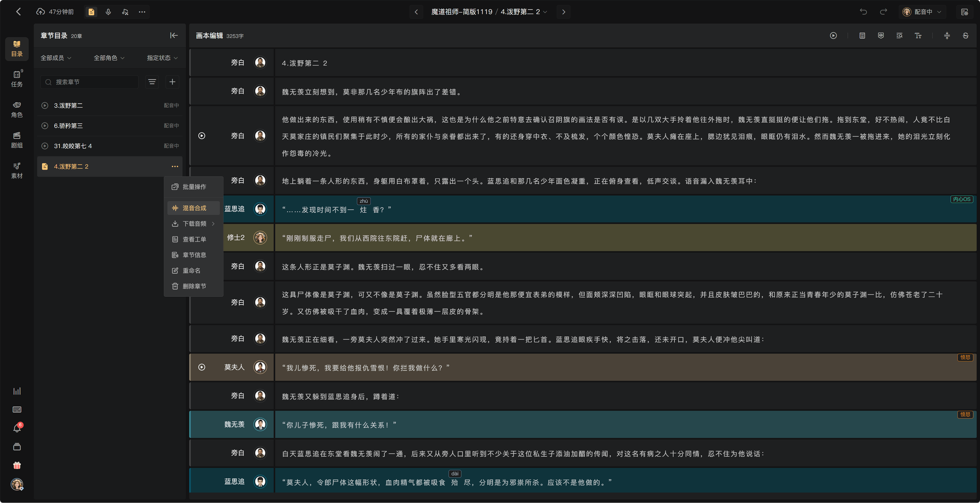Choose 删除章节 in the context menu

[194, 286]
